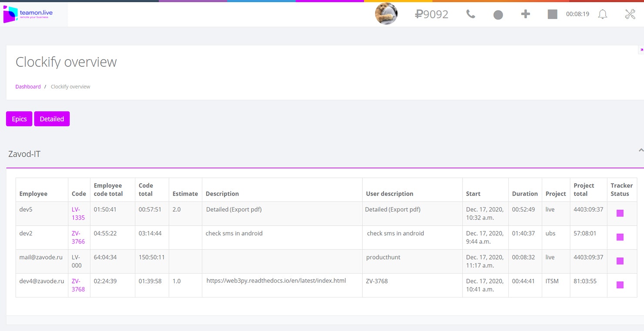Click the 57:08:01 project total
Image resolution: width=644 pixels, height=331 pixels.
[x=585, y=233]
